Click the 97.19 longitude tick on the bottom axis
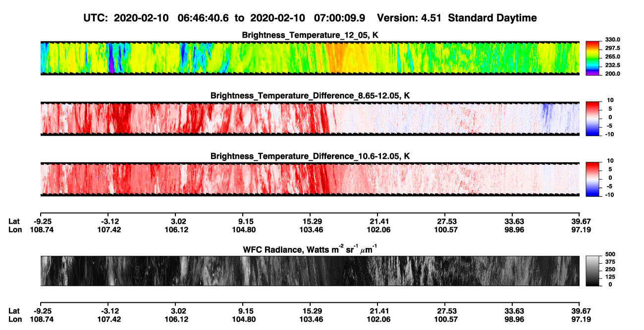 (x=580, y=319)
